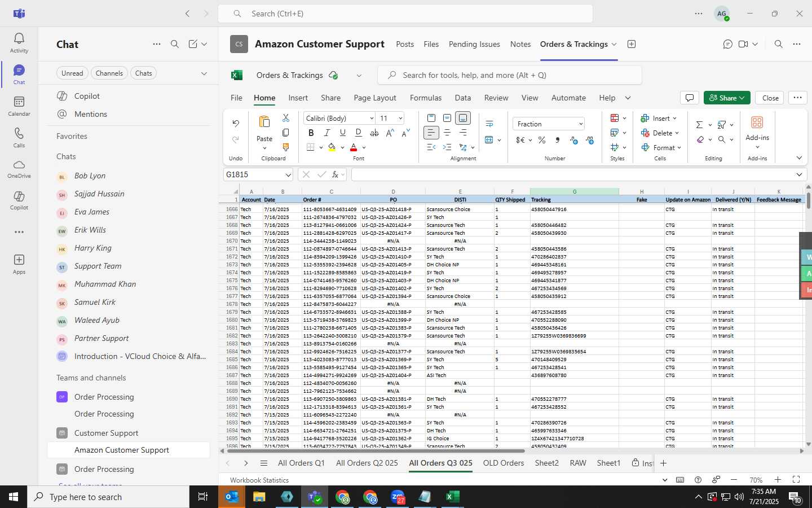Pick the yellow fill color swatch
The image size is (812, 508).
pyautogui.click(x=332, y=147)
